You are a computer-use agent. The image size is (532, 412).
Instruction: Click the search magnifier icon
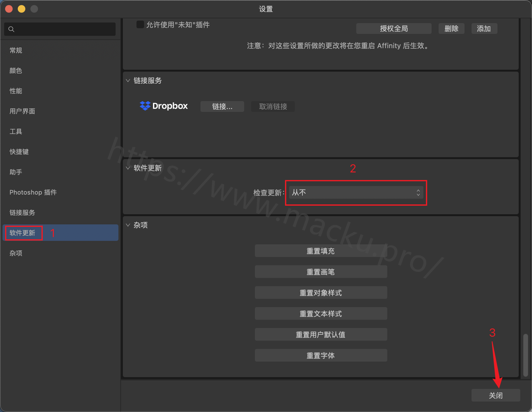point(11,29)
